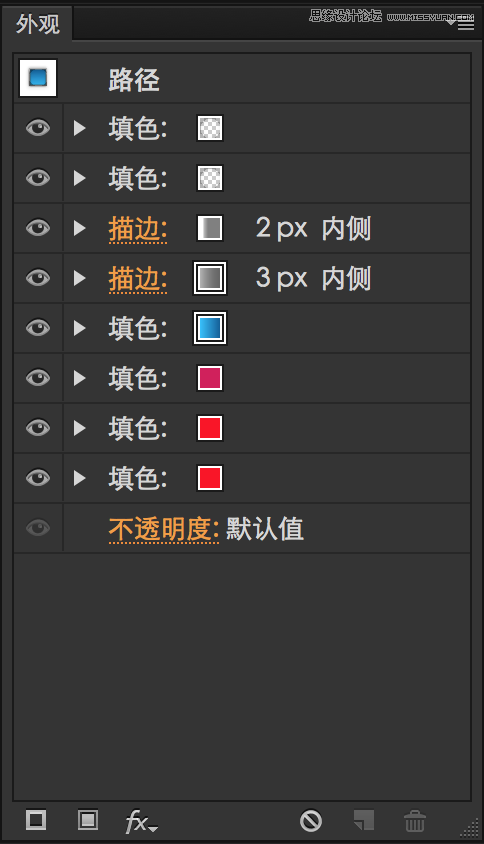
Task: Click the Add New Fill icon
Action: pyautogui.click(x=88, y=820)
